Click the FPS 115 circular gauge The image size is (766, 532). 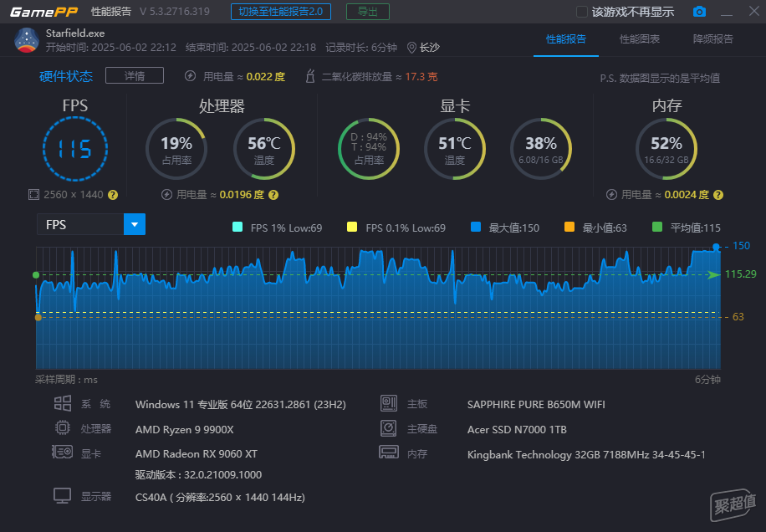point(75,149)
